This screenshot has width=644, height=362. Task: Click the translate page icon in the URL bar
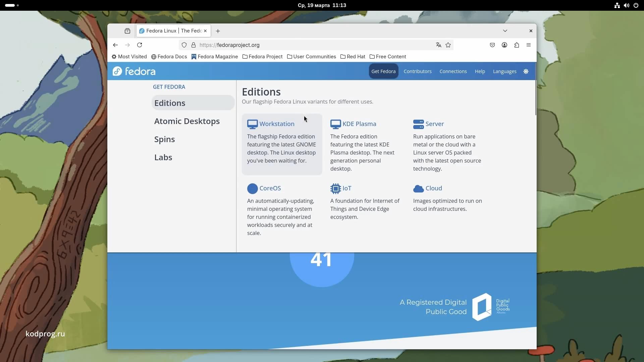click(x=438, y=45)
